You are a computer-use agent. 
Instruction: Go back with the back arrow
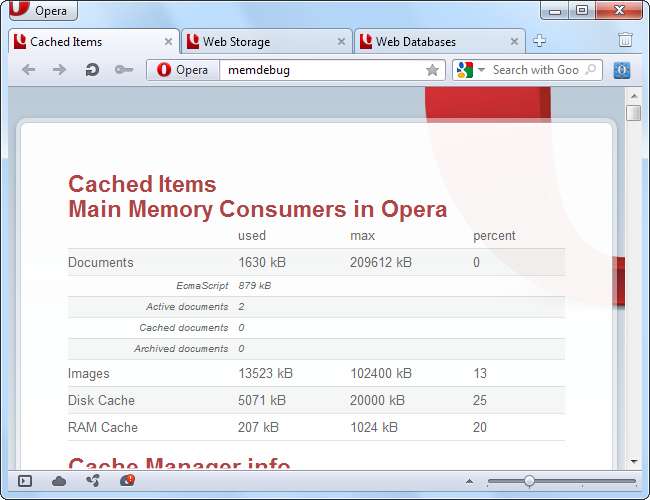pyautogui.click(x=29, y=70)
